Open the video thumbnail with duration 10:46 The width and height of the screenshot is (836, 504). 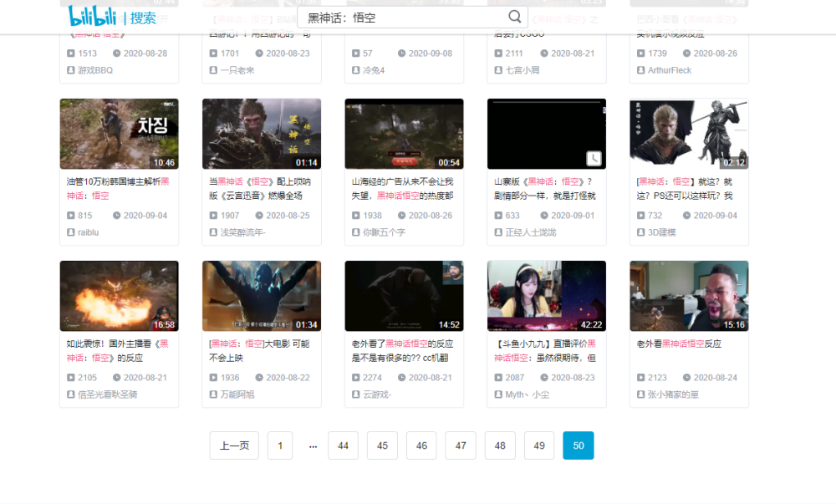pos(119,134)
